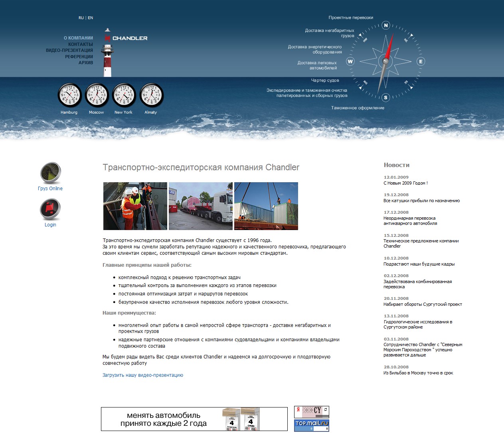504x433 pixels.
Task: Click photo of white truck with cargo
Action: 201,206
